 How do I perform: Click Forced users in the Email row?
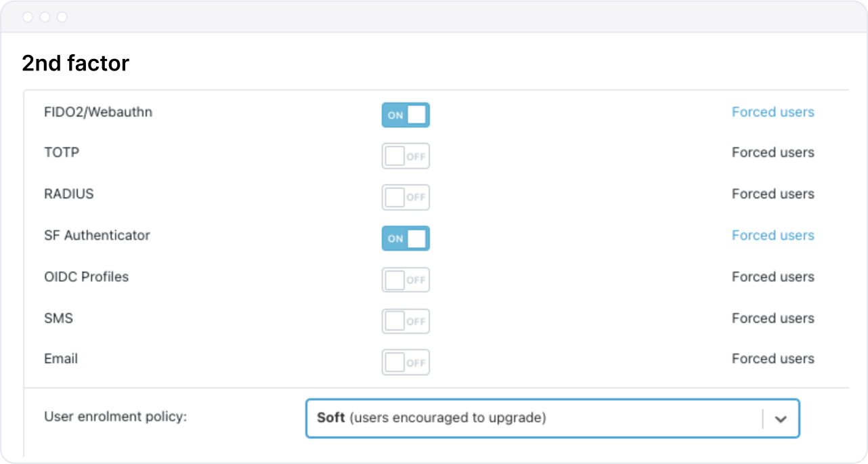coord(773,359)
